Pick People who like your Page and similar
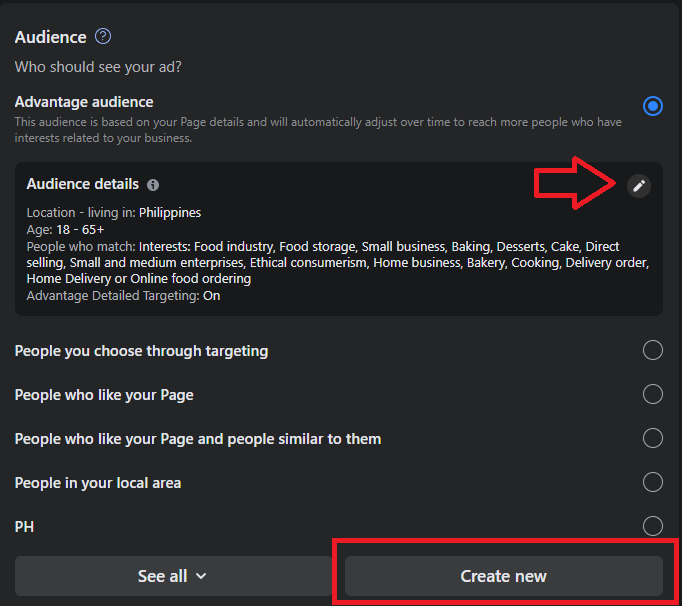The width and height of the screenshot is (682, 606). pyautogui.click(x=652, y=438)
